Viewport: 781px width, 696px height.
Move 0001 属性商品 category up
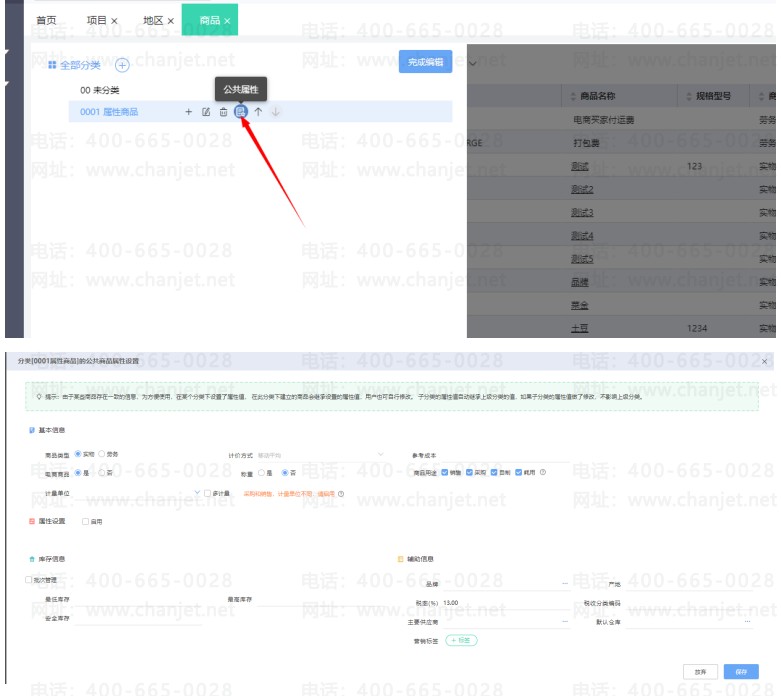click(x=258, y=112)
